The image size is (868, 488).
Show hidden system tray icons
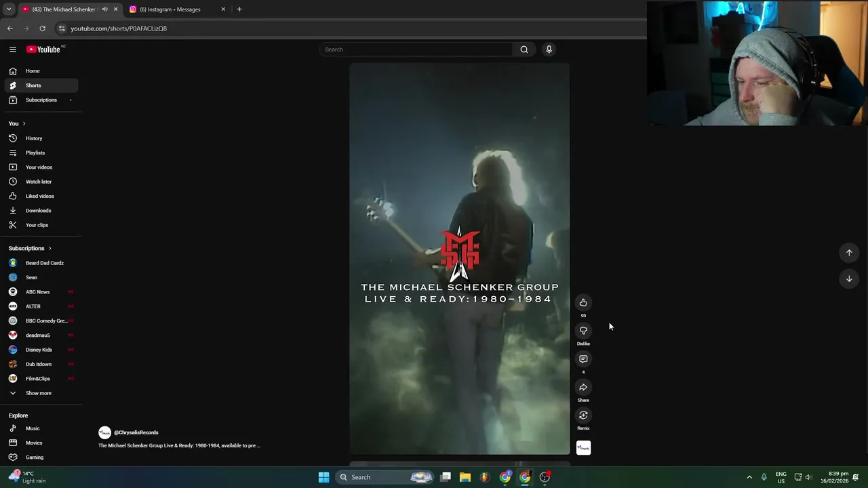tap(749, 477)
